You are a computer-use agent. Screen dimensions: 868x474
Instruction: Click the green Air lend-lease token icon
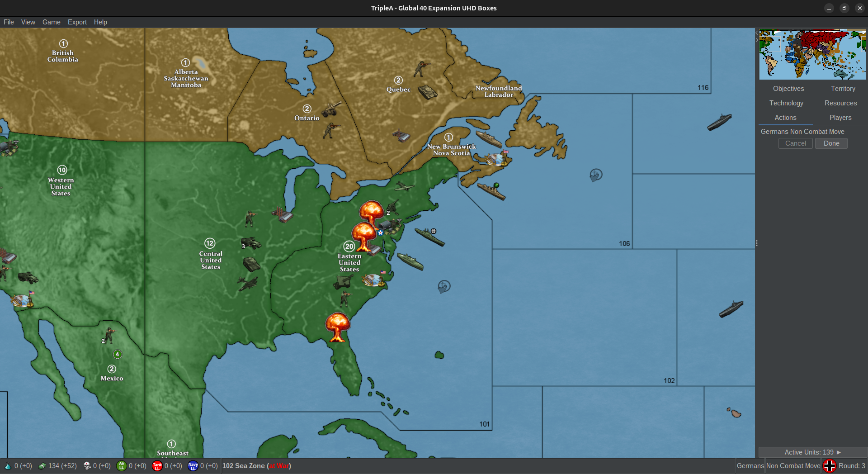pos(121,466)
